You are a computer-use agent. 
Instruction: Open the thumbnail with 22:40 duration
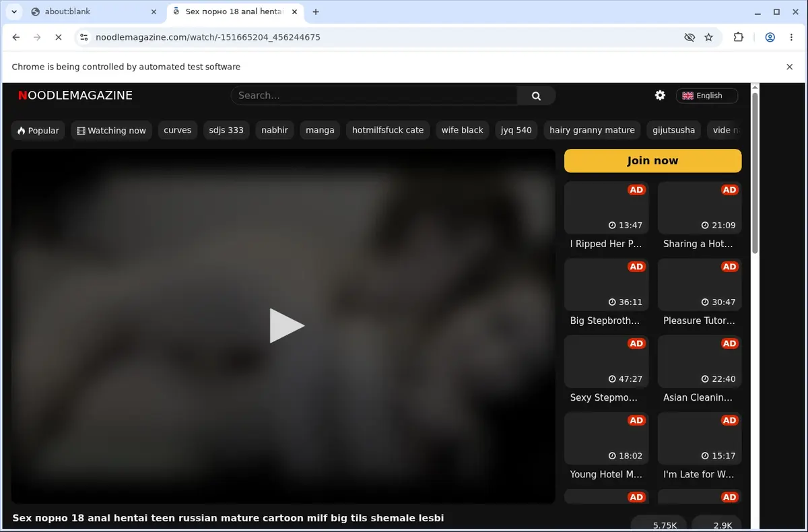coord(700,362)
